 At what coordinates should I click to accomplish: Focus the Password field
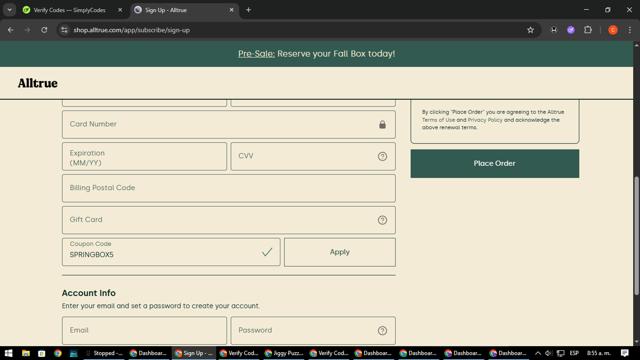[313, 331]
